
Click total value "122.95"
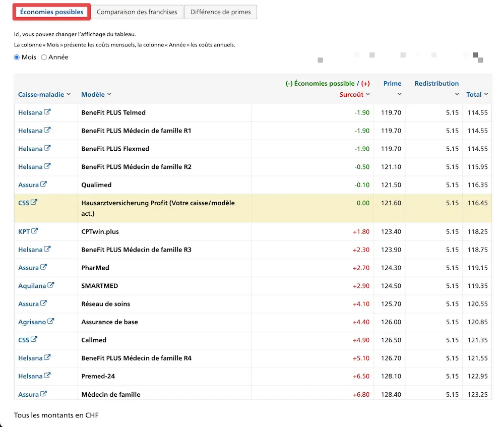(478, 376)
